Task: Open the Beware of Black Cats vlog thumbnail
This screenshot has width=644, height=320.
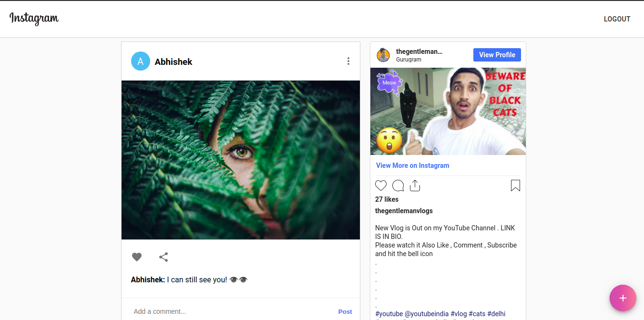Action: point(448,111)
